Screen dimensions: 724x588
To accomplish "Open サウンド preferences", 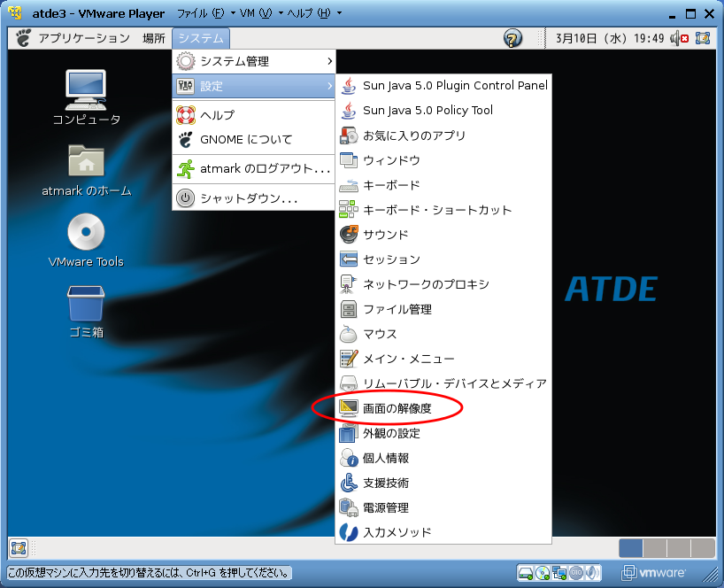I will (x=443, y=235).
